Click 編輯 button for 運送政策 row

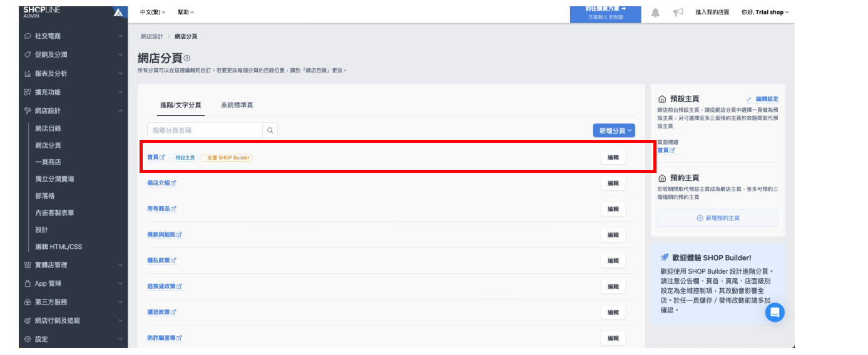coord(613,312)
